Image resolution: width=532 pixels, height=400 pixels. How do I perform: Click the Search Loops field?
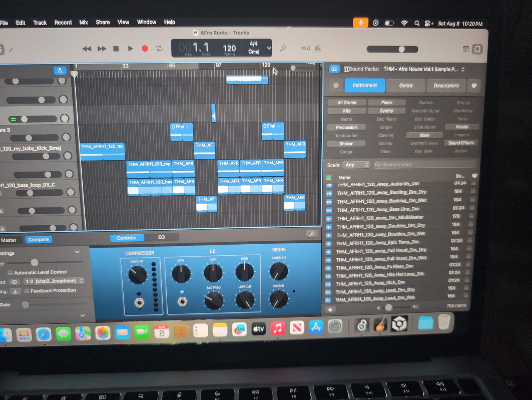pos(424,165)
